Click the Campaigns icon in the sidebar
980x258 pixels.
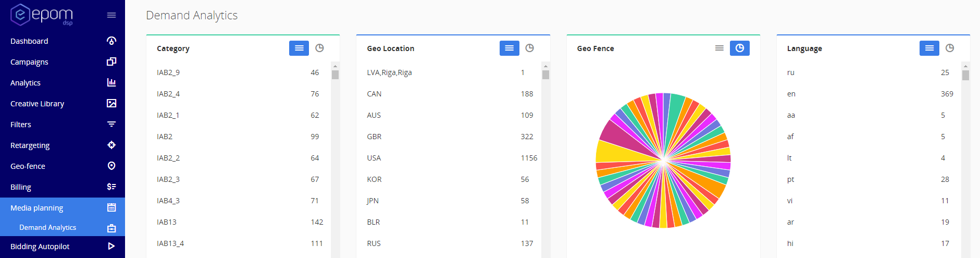[x=111, y=62]
